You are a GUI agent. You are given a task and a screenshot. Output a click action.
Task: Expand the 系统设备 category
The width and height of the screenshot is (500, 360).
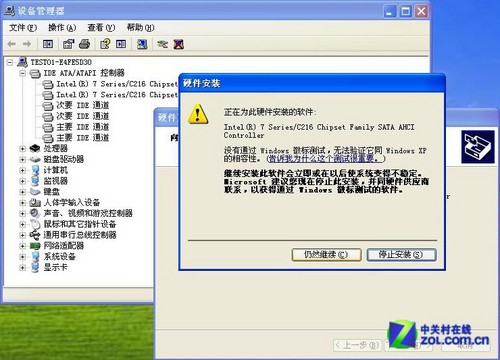(x=22, y=257)
